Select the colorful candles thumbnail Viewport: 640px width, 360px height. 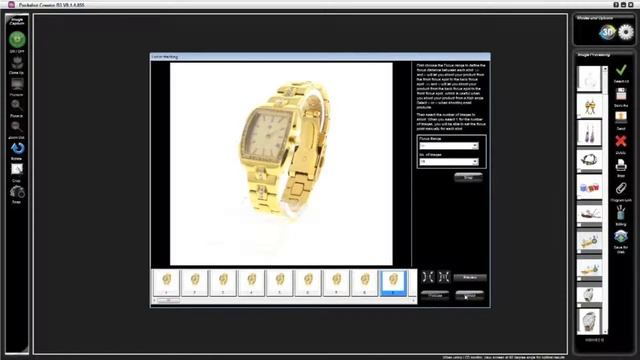point(589,187)
